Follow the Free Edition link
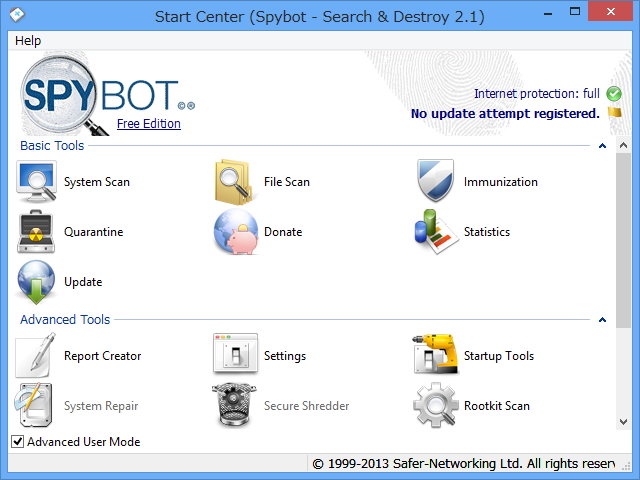 [x=149, y=124]
